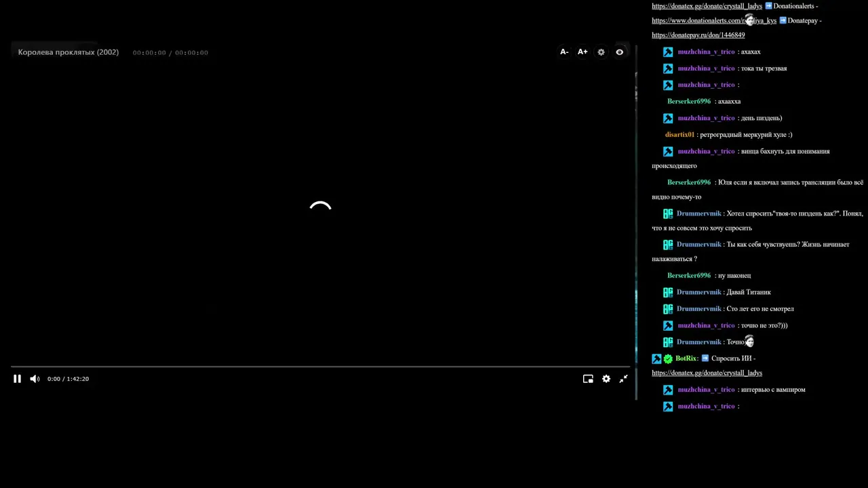Click the message text 'ну наконец'

pos(734,275)
